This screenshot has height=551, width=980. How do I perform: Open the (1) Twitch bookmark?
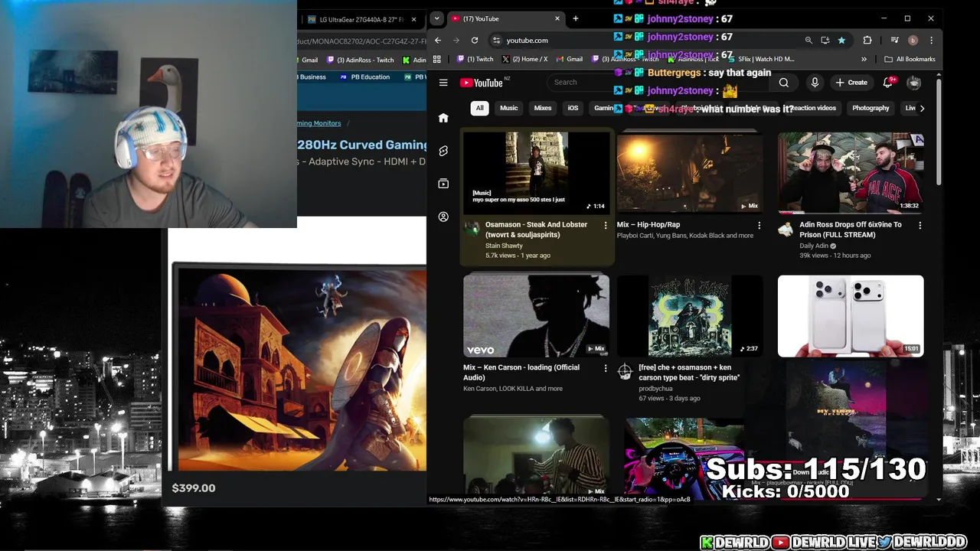click(x=475, y=59)
